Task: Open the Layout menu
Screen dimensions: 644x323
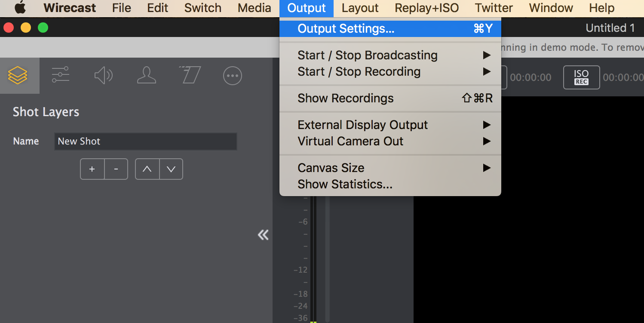Action: [360, 8]
